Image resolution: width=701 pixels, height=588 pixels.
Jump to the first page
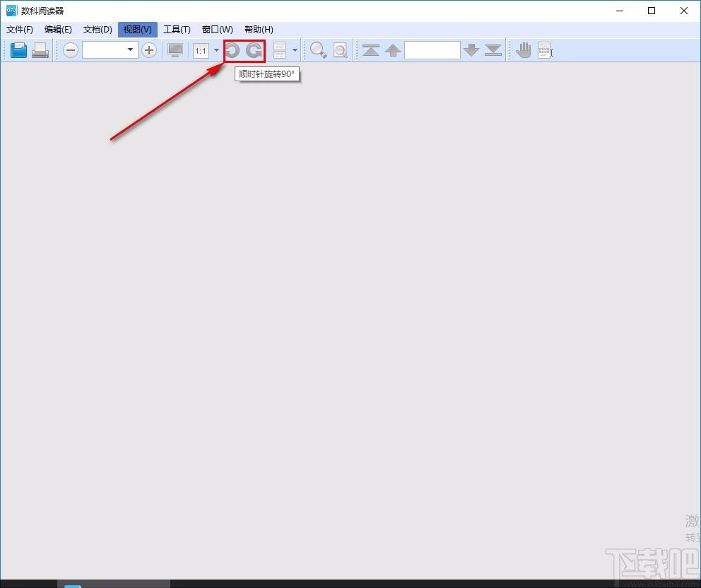tap(370, 50)
